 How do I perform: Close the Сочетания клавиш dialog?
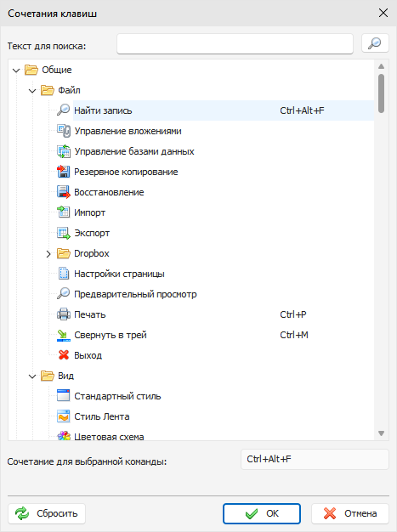pyautogui.click(x=383, y=14)
